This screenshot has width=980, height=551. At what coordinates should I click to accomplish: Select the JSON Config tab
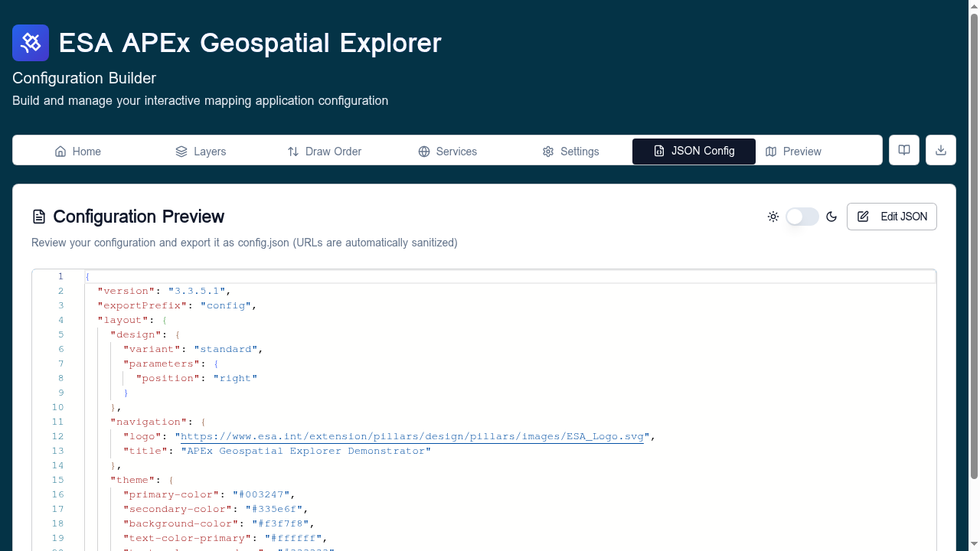[694, 151]
